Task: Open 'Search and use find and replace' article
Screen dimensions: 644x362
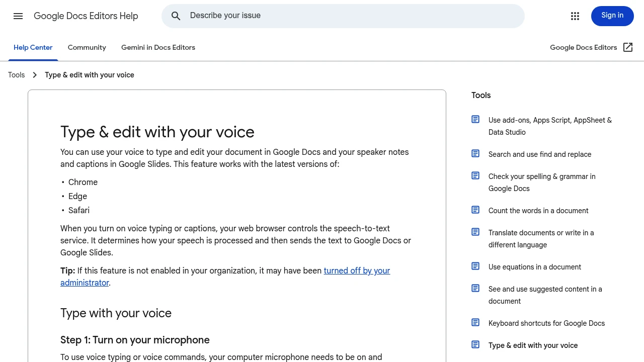Action: pos(540,154)
